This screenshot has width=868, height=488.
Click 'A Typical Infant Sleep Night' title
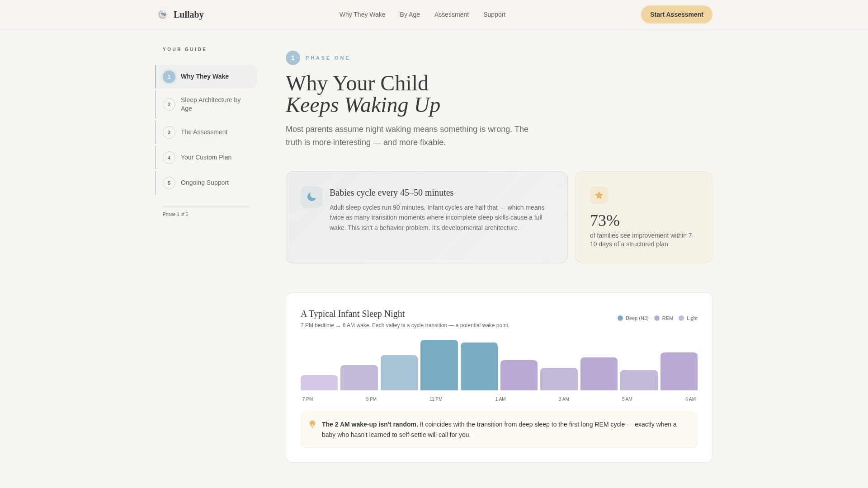(353, 314)
